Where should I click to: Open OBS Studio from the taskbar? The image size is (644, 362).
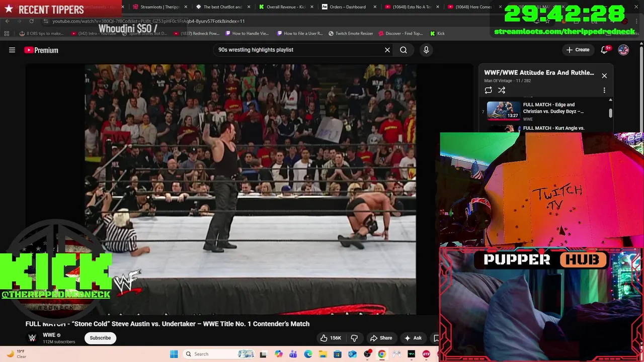tap(367, 354)
